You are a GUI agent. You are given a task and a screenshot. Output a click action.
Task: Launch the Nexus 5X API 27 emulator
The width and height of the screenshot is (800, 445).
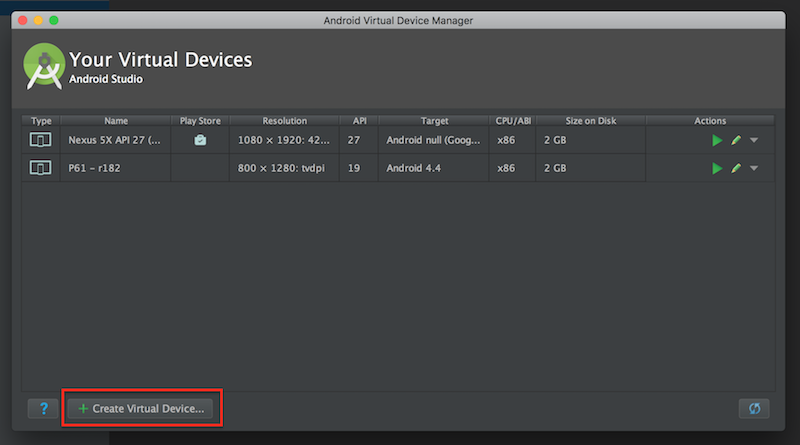(x=717, y=140)
